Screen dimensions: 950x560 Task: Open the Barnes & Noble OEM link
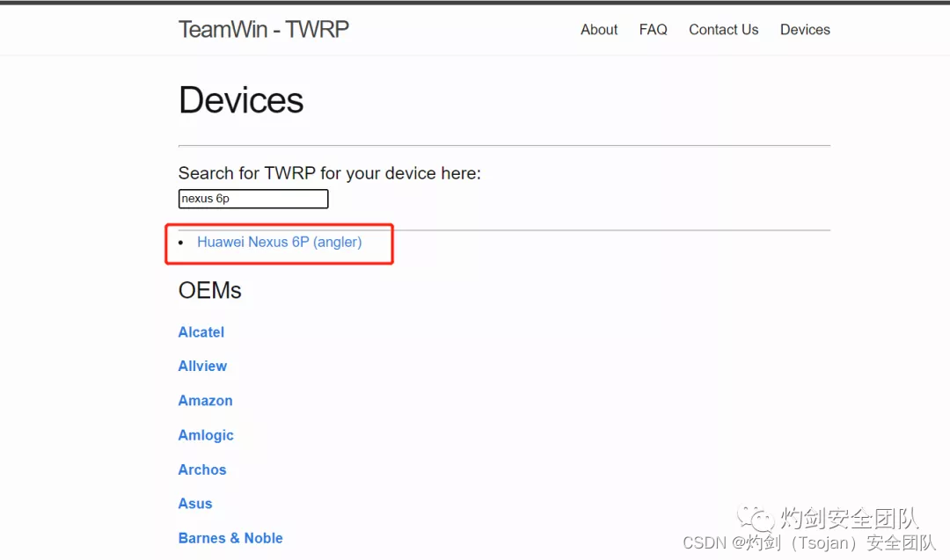click(230, 538)
